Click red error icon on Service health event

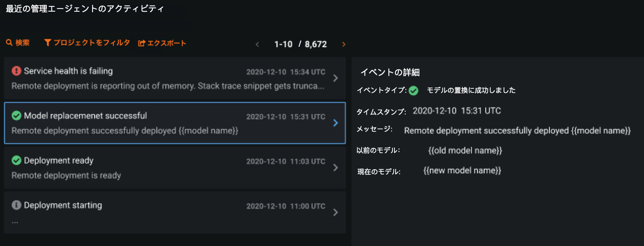tap(17, 71)
